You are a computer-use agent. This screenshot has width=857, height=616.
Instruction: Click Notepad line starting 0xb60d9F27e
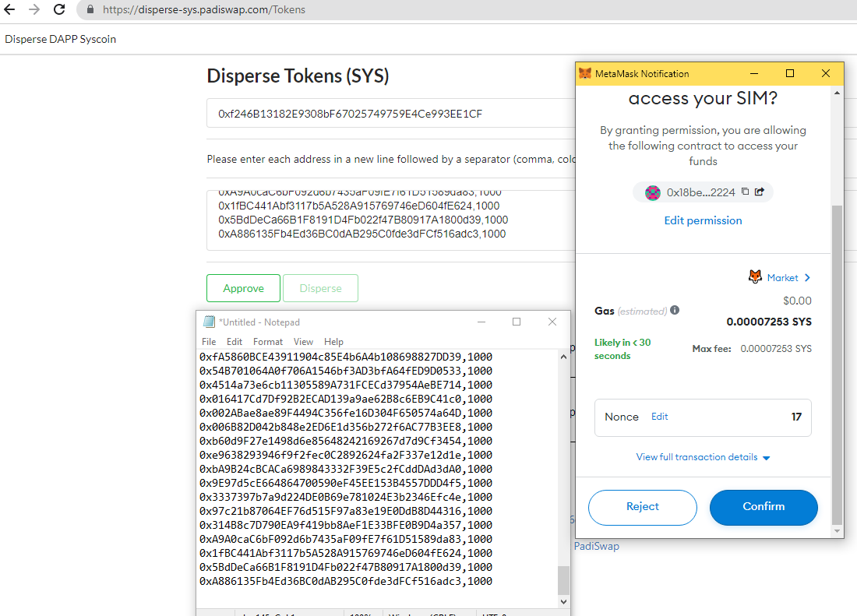(x=345, y=441)
